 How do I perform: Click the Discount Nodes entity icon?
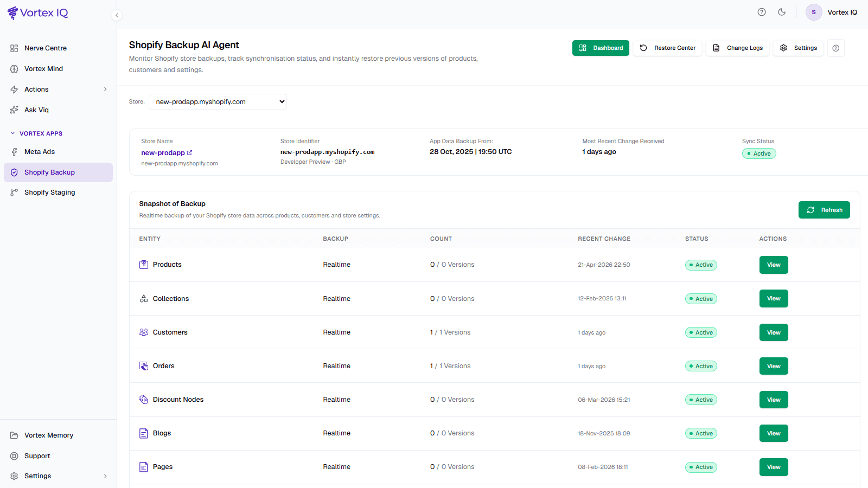(144, 400)
